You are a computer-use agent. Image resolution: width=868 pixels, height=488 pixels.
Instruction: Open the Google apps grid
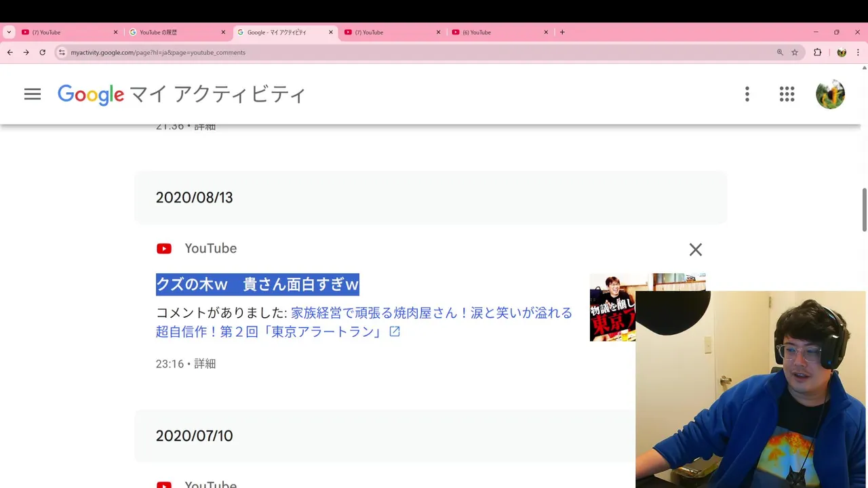click(x=787, y=94)
